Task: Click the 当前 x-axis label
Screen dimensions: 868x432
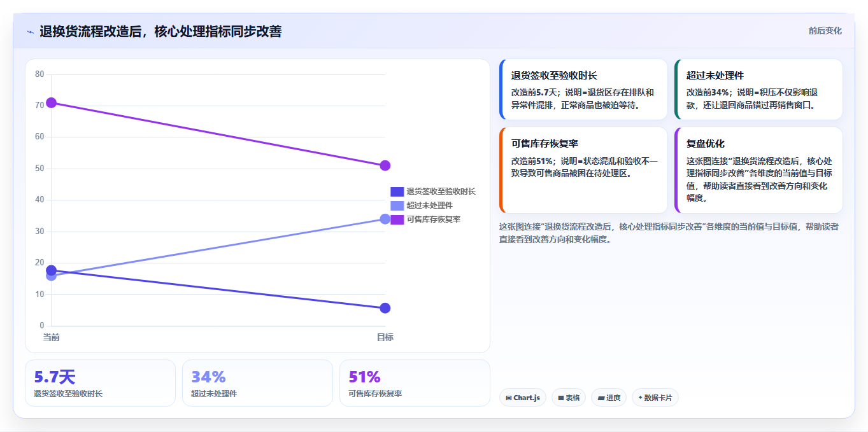Action: pos(52,337)
